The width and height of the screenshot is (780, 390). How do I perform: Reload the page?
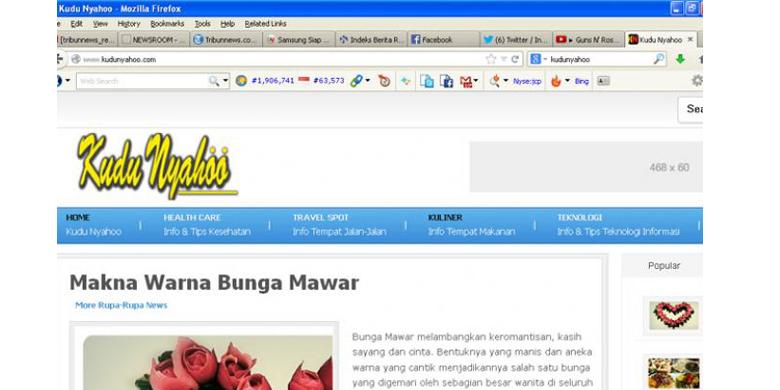click(515, 59)
